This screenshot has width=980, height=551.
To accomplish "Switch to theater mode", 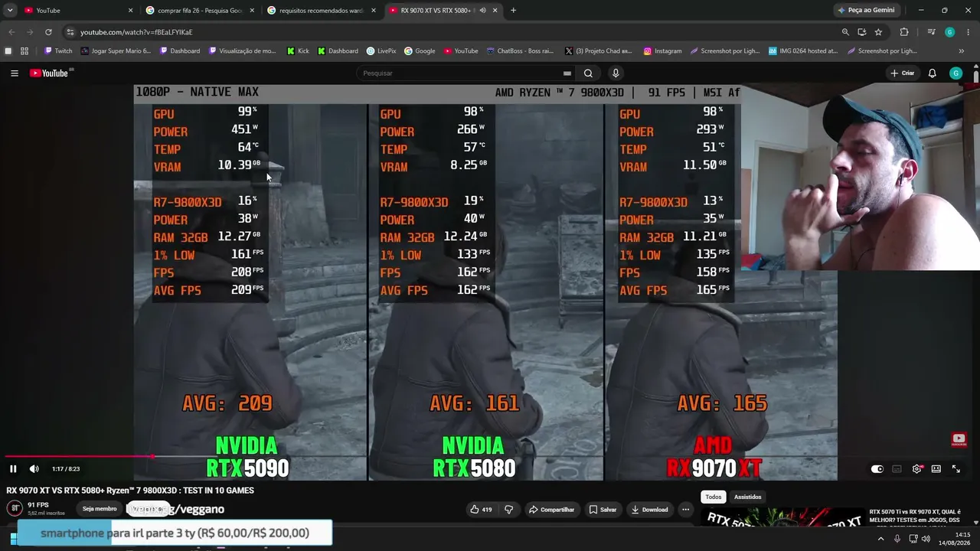I will pyautogui.click(x=936, y=469).
